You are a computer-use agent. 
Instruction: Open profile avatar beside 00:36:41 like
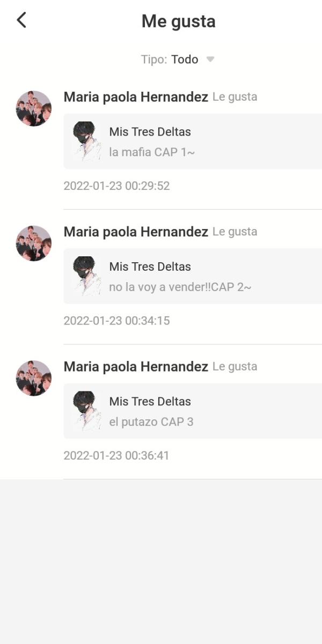tap(33, 378)
